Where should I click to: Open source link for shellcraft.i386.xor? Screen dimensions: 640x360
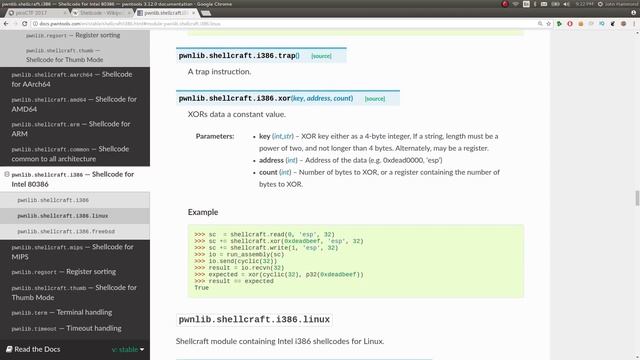point(375,99)
